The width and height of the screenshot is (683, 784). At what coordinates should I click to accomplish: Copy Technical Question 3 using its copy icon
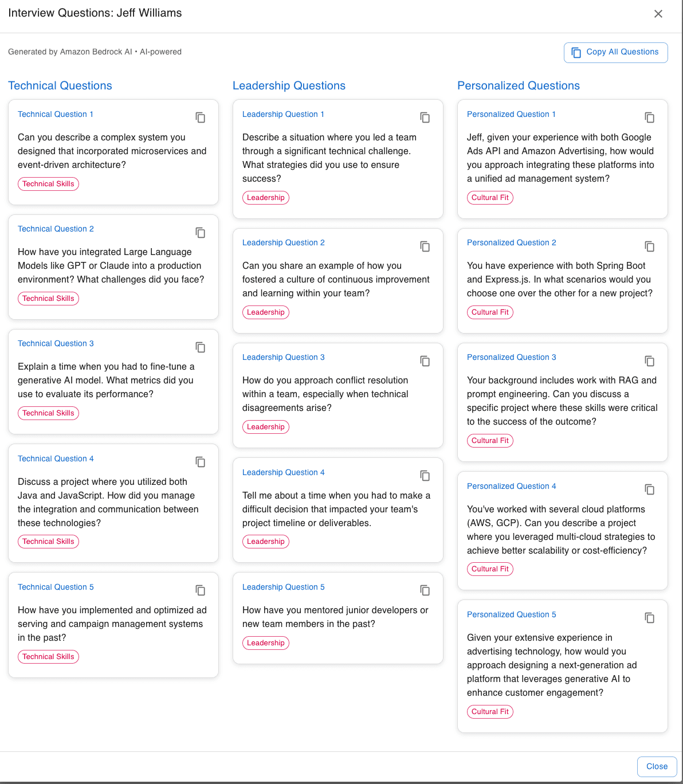[201, 347]
